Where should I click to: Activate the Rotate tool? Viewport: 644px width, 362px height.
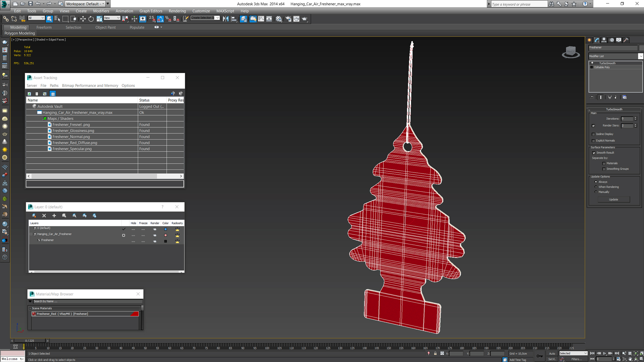(x=91, y=19)
